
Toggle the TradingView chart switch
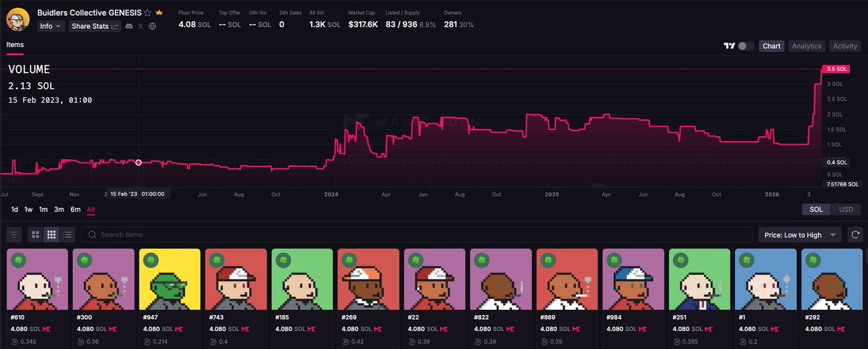tap(746, 46)
